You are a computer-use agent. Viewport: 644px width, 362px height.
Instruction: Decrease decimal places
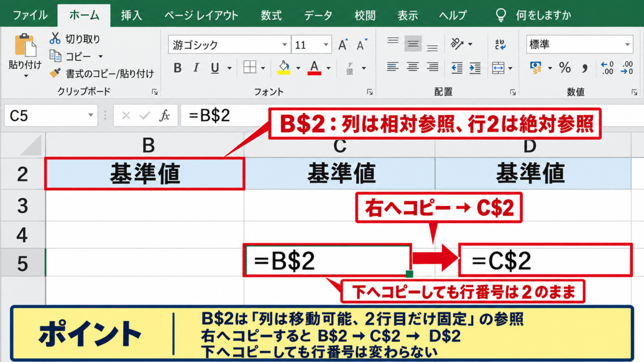pos(627,67)
